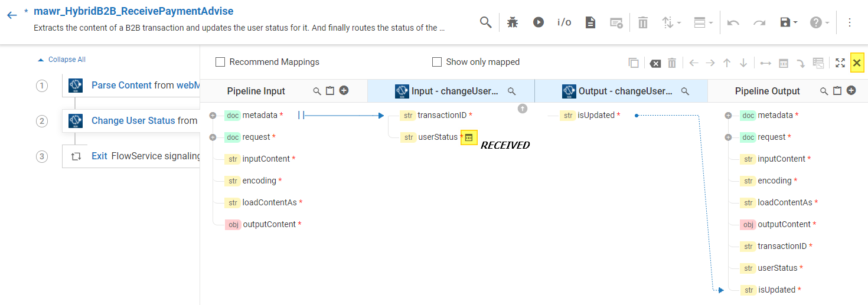Image resolution: width=868 pixels, height=305 pixels.
Task: Click the mapping toolbar trash icon
Action: 672,63
